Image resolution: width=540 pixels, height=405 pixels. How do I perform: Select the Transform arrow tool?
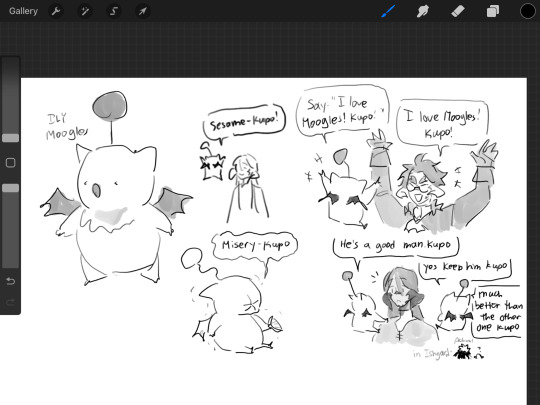142,11
